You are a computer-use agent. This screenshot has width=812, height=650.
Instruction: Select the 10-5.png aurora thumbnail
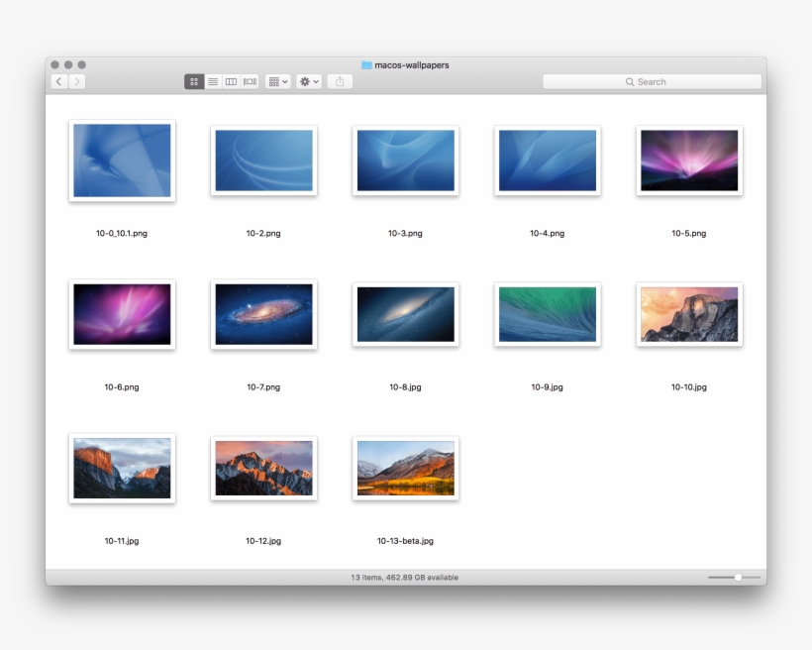[x=689, y=161]
